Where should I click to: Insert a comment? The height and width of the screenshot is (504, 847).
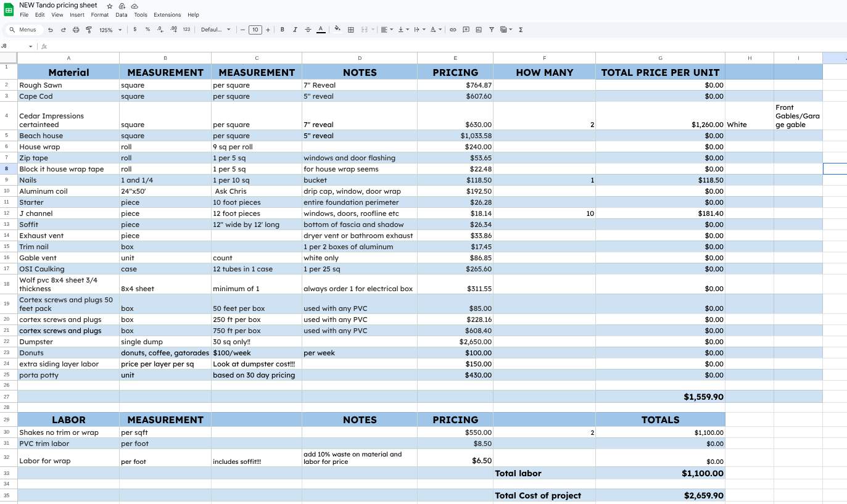click(x=466, y=30)
